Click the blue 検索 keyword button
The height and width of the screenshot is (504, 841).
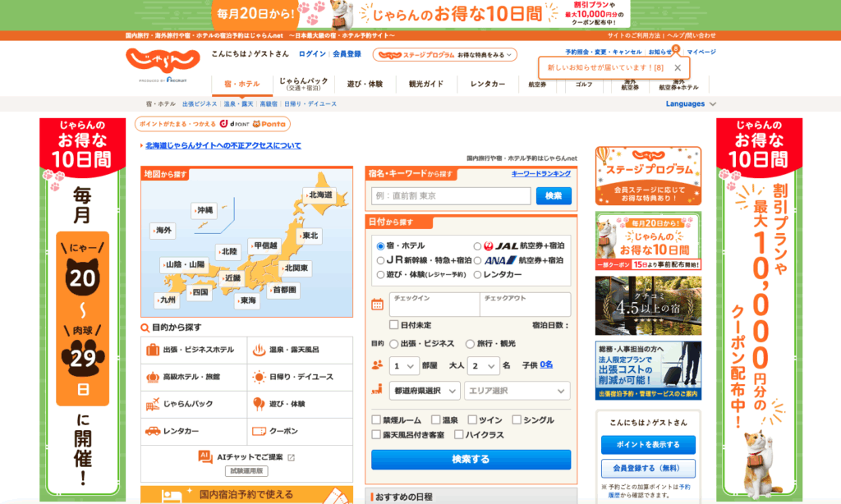pos(554,195)
